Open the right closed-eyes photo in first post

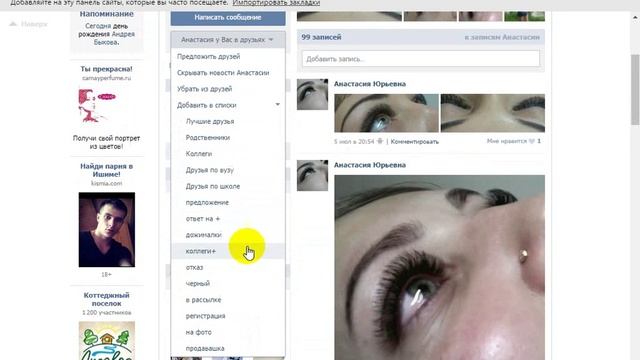click(493, 113)
